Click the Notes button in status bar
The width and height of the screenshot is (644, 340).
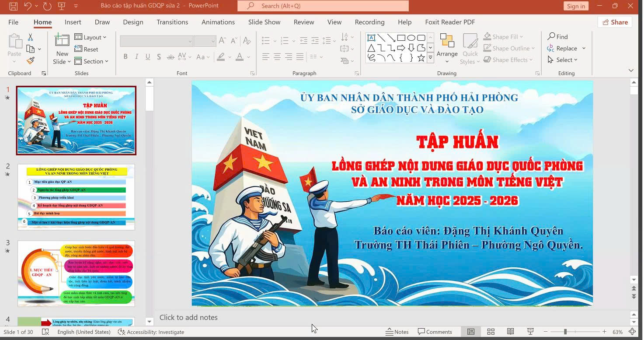[397, 332]
